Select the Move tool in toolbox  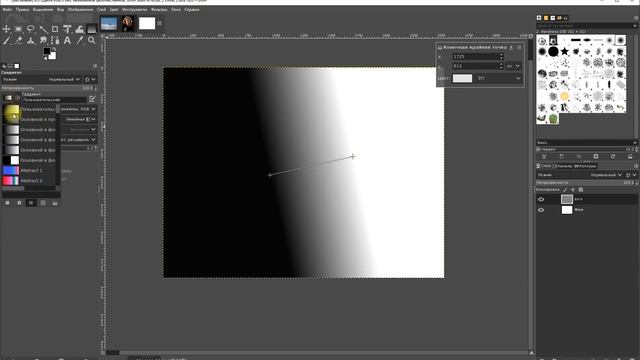click(x=6, y=29)
